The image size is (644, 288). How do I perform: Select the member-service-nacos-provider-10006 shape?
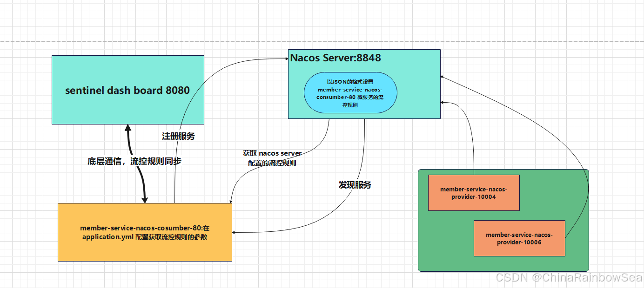519,238
